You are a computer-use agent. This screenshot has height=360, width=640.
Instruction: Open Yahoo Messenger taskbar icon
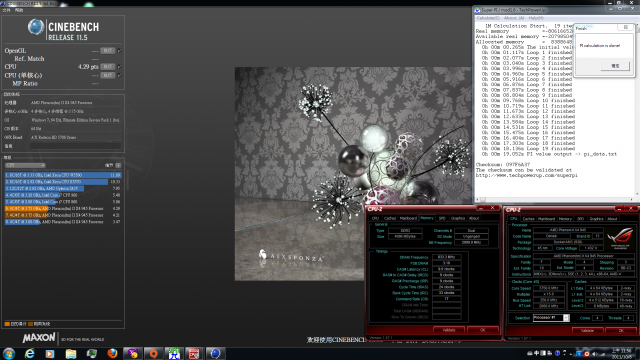133,353
